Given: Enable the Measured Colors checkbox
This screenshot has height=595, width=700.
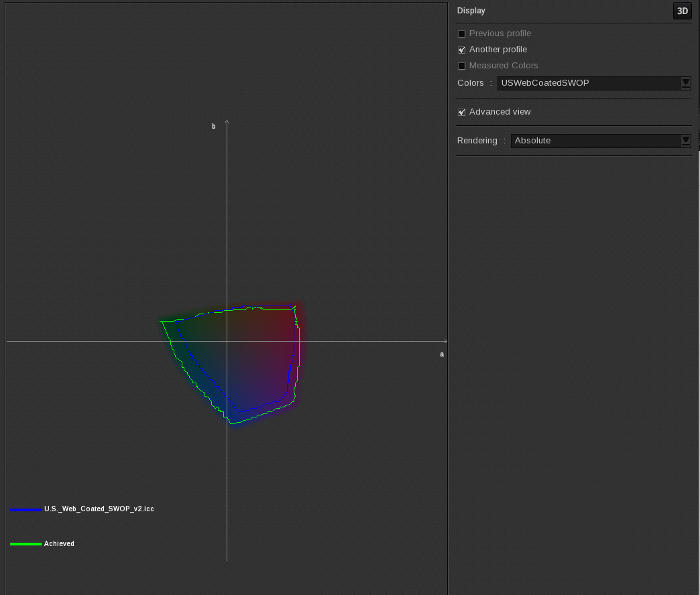Looking at the screenshot, I should tap(461, 65).
